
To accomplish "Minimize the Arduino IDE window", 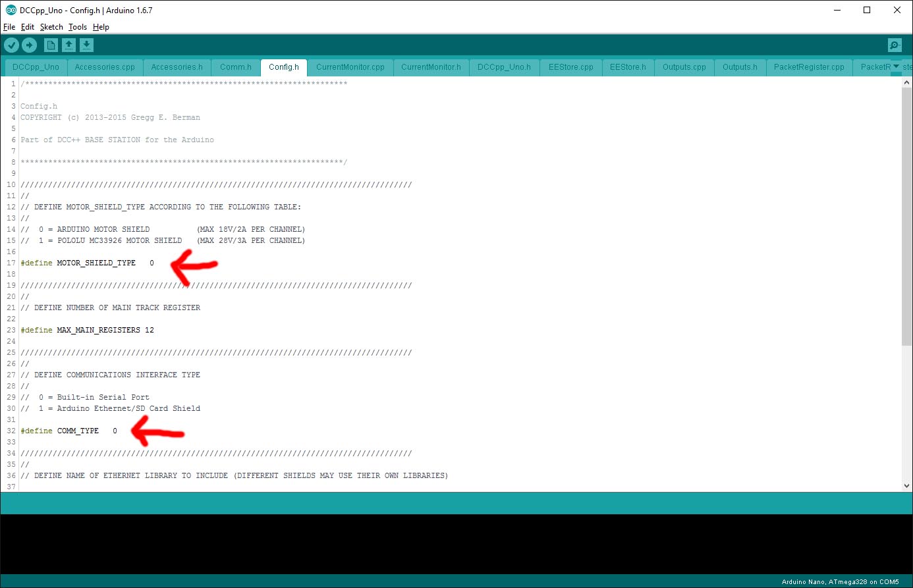I will [x=837, y=10].
